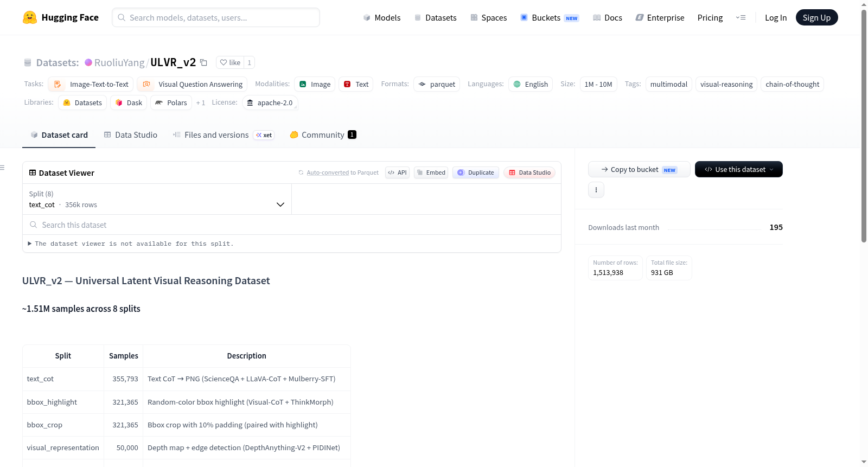Open the API button in Dataset Viewer
This screenshot has width=868, height=467.
[x=397, y=172]
